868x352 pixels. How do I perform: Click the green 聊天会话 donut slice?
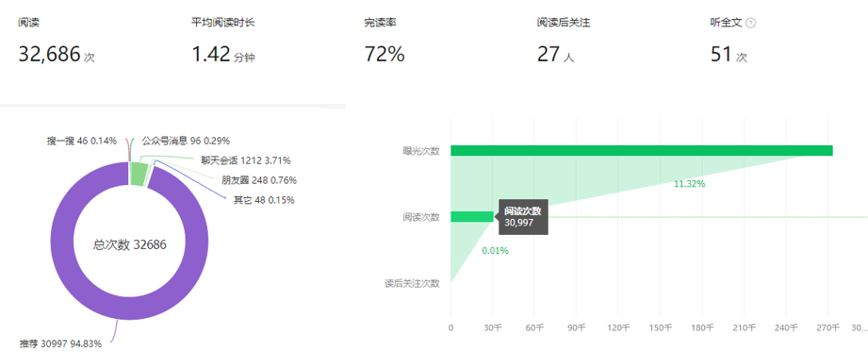coord(140,175)
